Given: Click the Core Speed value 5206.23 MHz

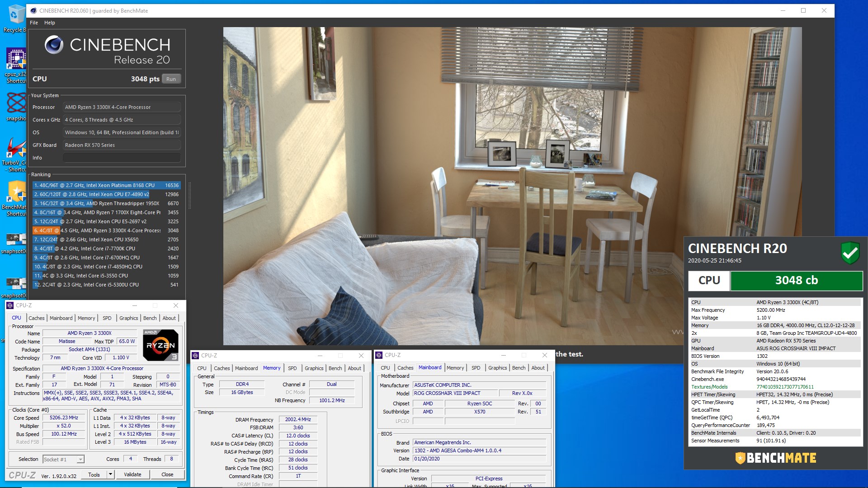Looking at the screenshot, I should (64, 418).
